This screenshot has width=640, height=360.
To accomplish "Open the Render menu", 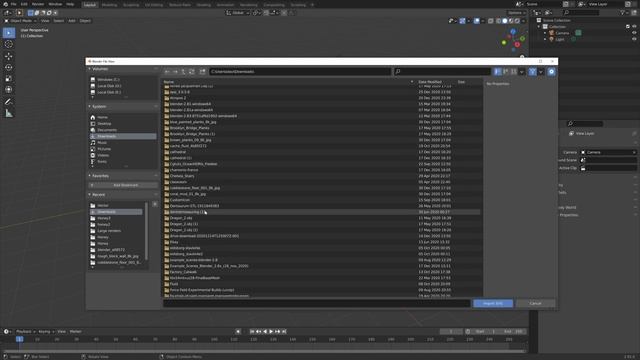I will tap(38, 4).
